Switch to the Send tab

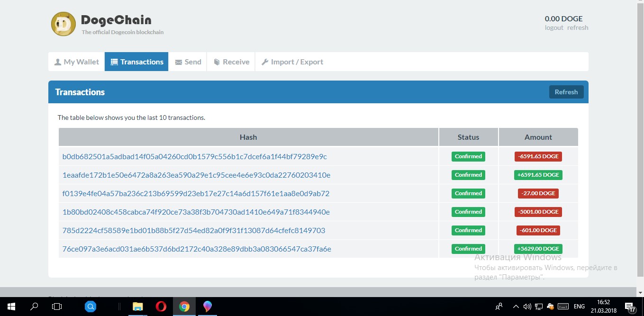pos(188,62)
